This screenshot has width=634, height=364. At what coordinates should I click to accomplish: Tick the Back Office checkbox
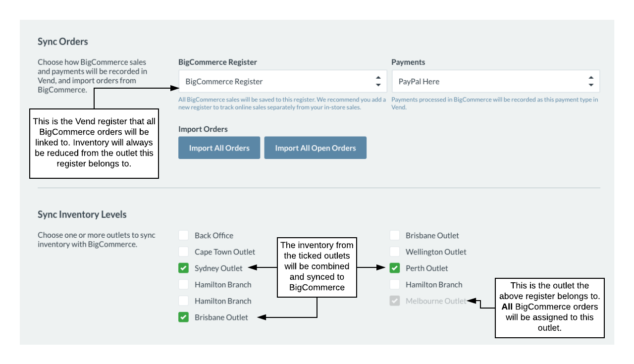(x=184, y=235)
